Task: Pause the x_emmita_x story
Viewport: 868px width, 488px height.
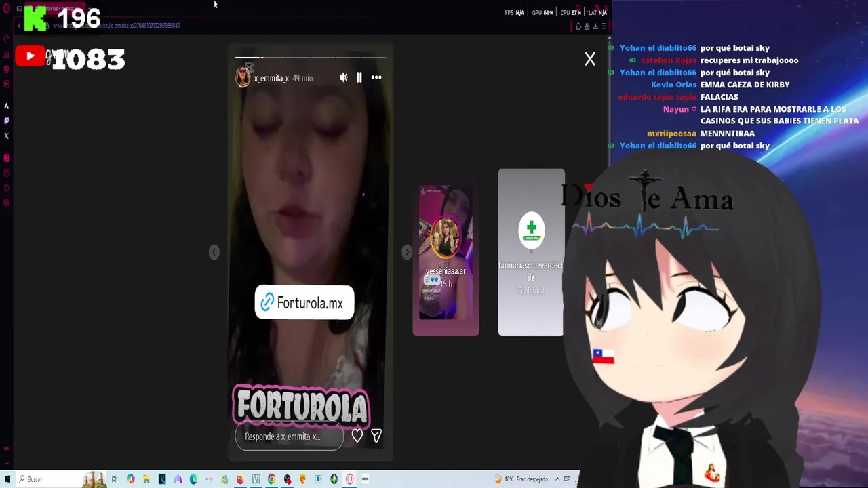Action: click(x=359, y=78)
